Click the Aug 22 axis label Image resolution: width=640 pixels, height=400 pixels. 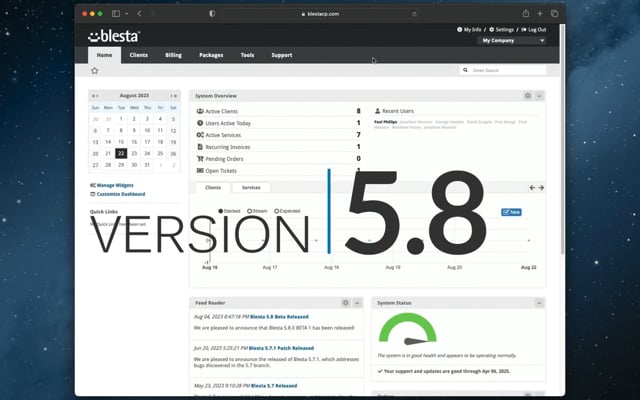[529, 267]
